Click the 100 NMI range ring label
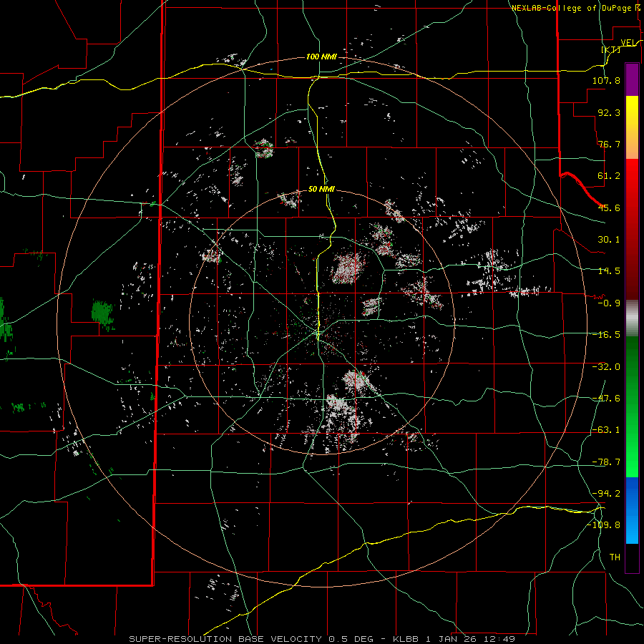The width and height of the screenshot is (644, 644). pos(321,57)
